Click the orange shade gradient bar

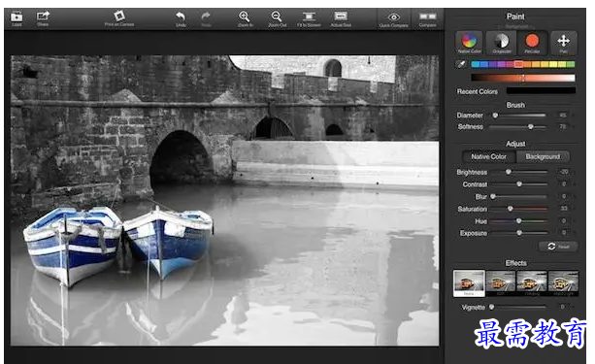click(x=523, y=78)
